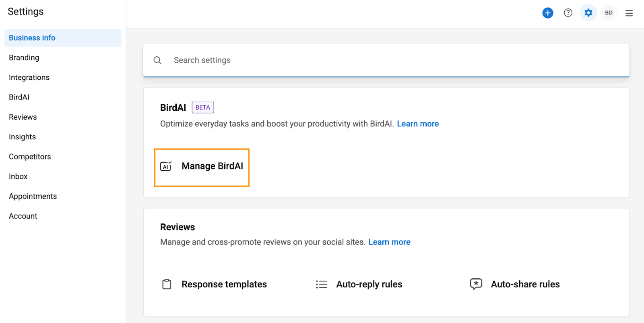Open Branding settings section
Viewport: 644px width, 323px height.
click(x=24, y=58)
